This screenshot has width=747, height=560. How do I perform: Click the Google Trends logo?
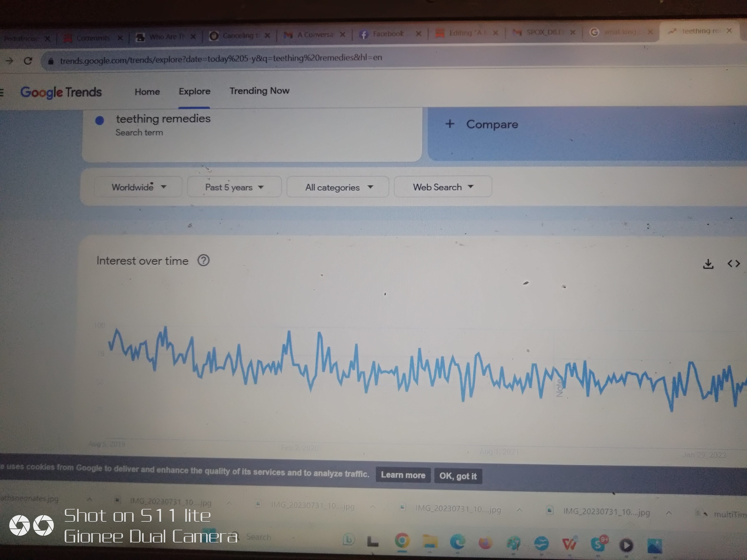[61, 92]
